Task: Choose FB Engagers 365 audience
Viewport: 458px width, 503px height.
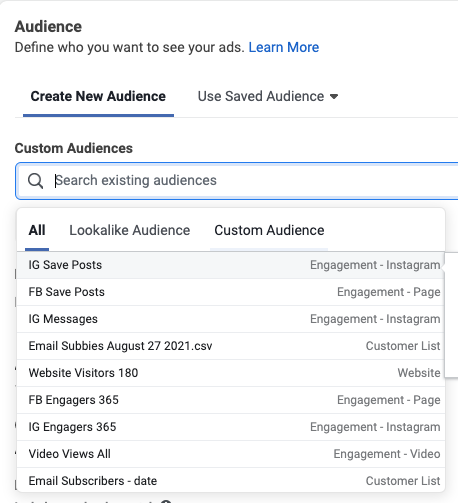Action: click(x=231, y=400)
